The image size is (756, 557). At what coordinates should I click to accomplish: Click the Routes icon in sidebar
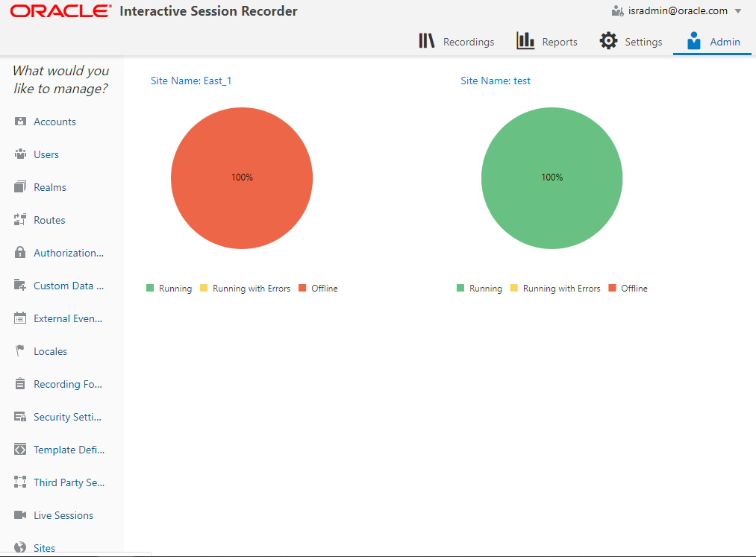[x=20, y=220]
